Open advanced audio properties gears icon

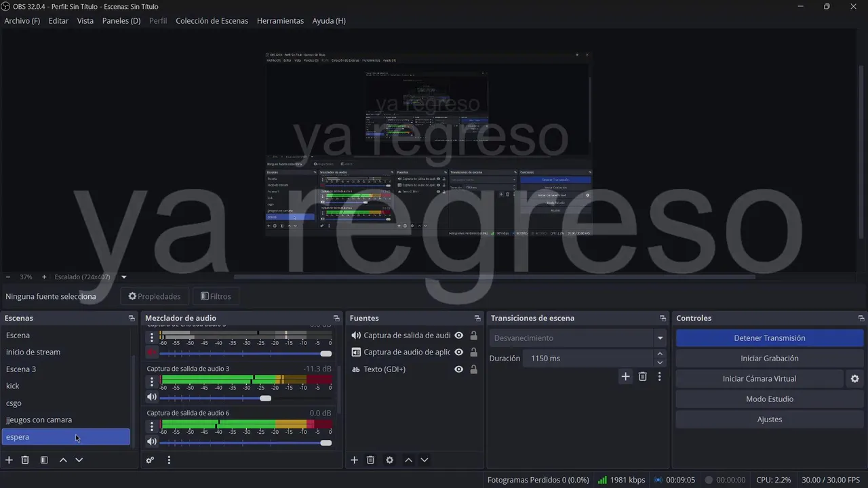tap(150, 460)
